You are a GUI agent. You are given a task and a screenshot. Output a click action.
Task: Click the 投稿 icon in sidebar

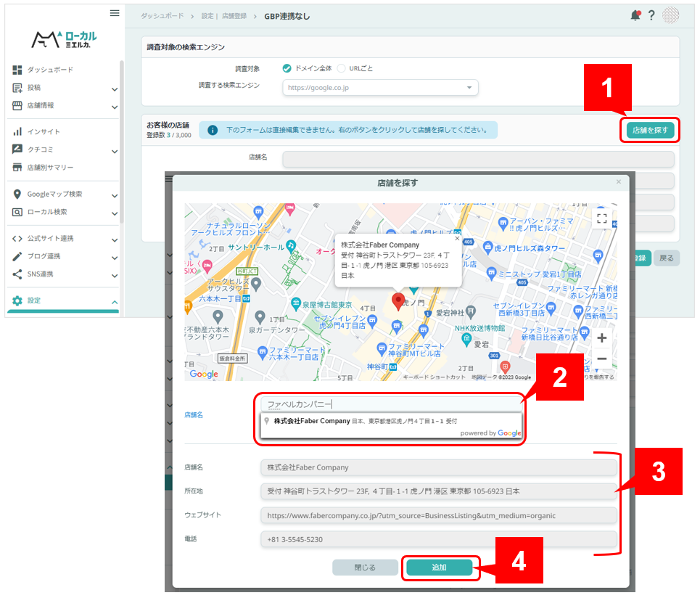[17, 88]
